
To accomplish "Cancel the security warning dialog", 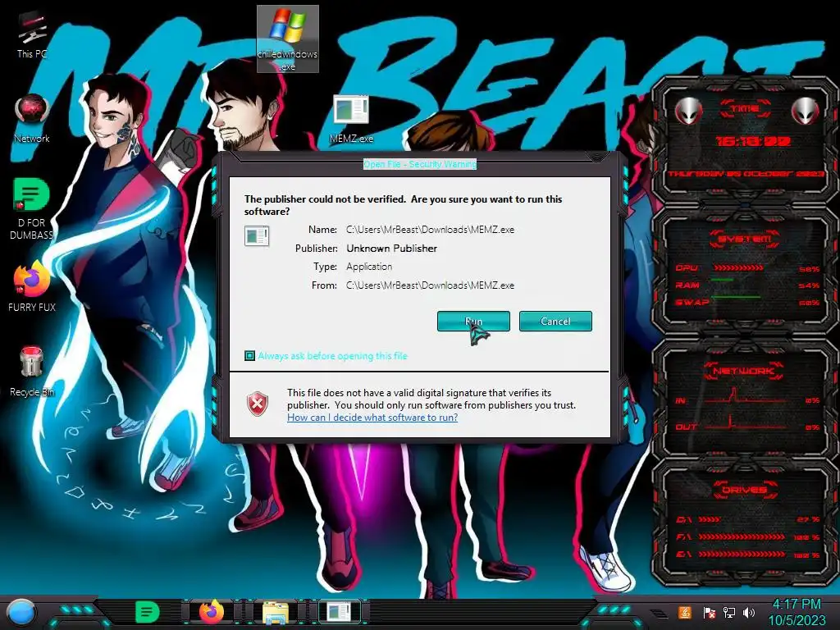I will coord(555,322).
